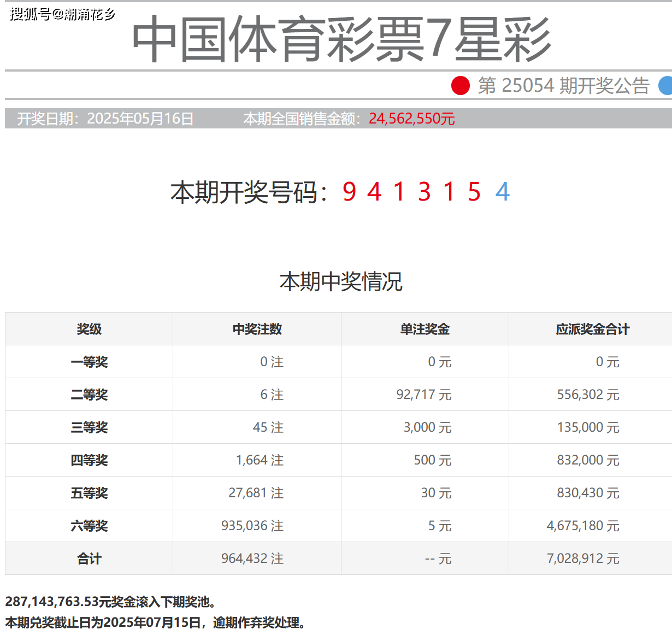The height and width of the screenshot is (635, 672).
Task: Click the red drawn number 5
Action: pyautogui.click(x=474, y=192)
